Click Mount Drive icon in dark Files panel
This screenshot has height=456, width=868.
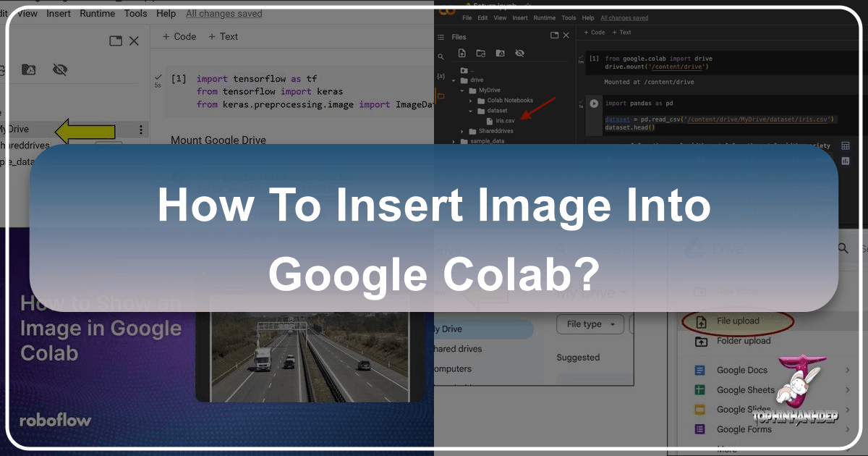tap(500, 53)
